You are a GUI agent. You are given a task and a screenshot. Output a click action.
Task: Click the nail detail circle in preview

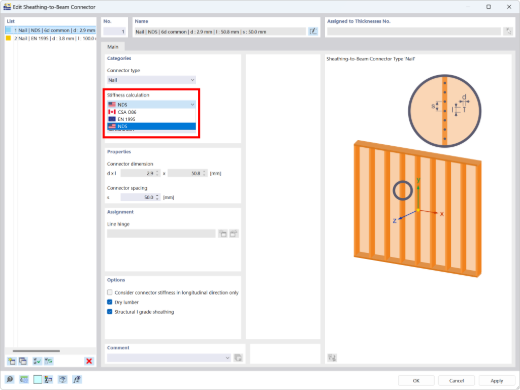[444, 111]
